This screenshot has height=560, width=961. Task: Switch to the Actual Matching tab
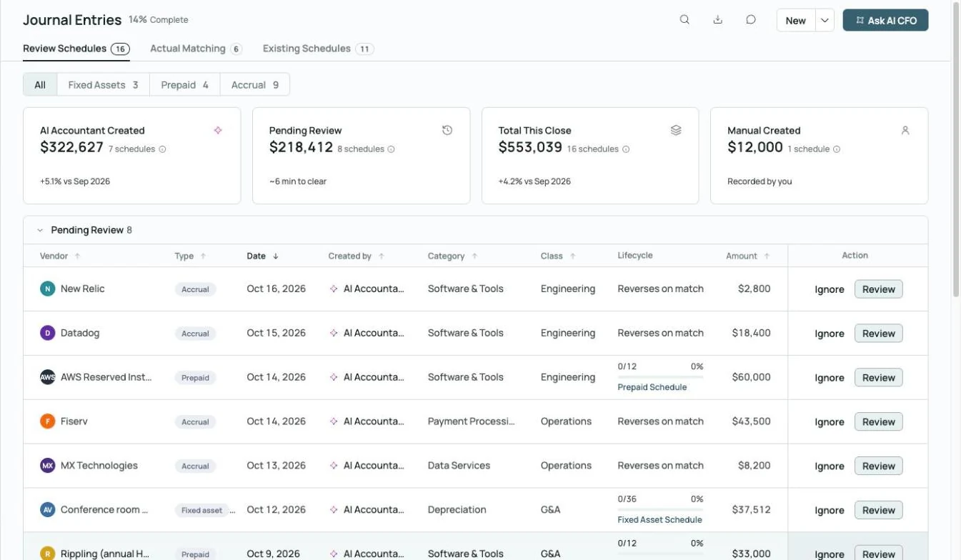(196, 49)
